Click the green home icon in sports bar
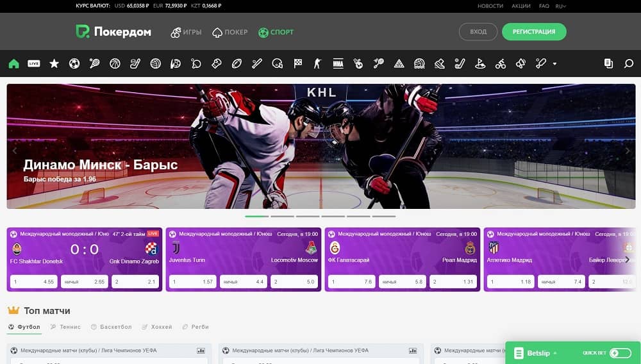The image size is (641, 364). coord(13,63)
